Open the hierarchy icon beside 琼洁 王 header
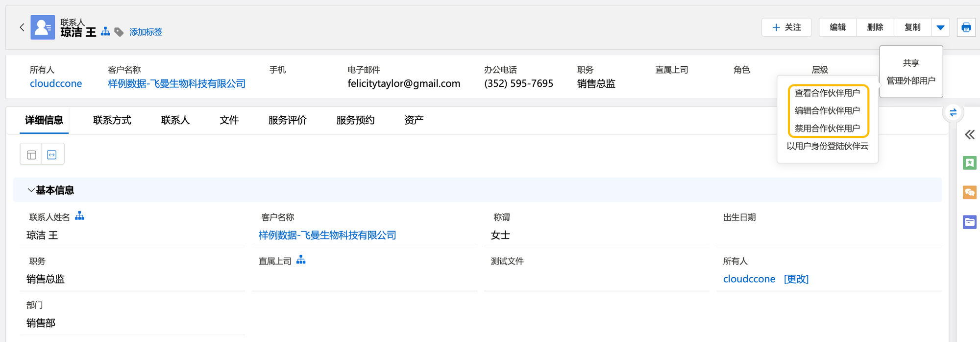The height and width of the screenshot is (342, 980). tap(105, 32)
